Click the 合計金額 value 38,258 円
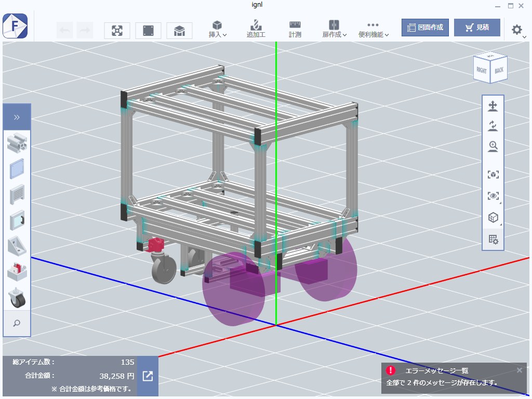The image size is (532, 399). tap(117, 376)
